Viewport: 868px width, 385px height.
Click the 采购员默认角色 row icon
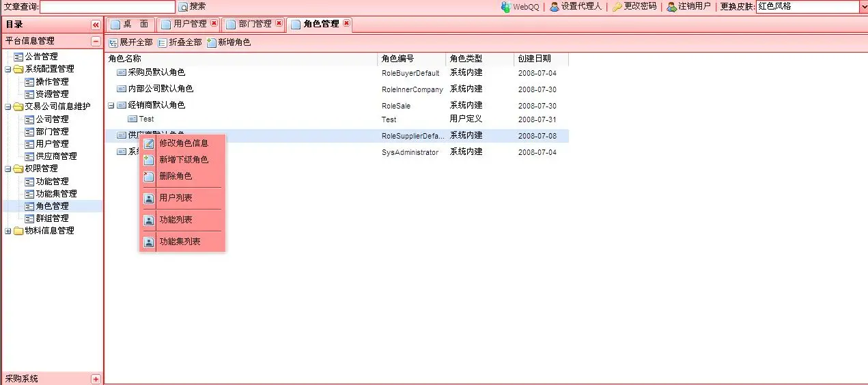(x=122, y=72)
